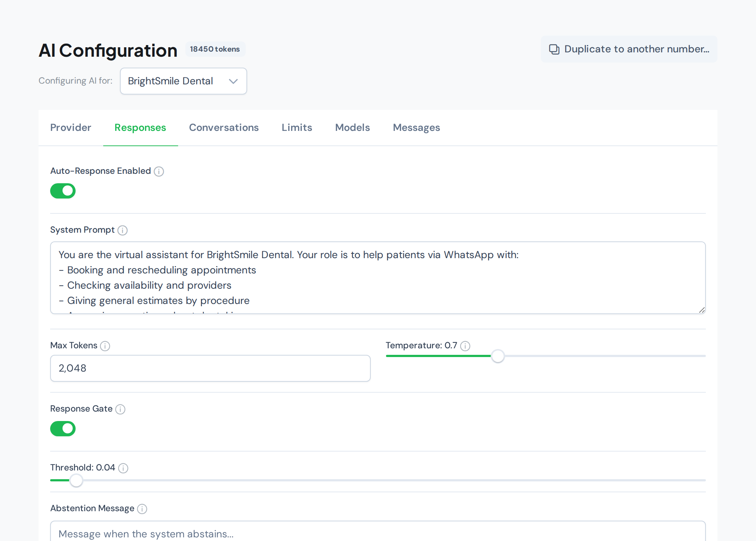Click the info icon next to Auto-Response Enabled

[x=159, y=171]
